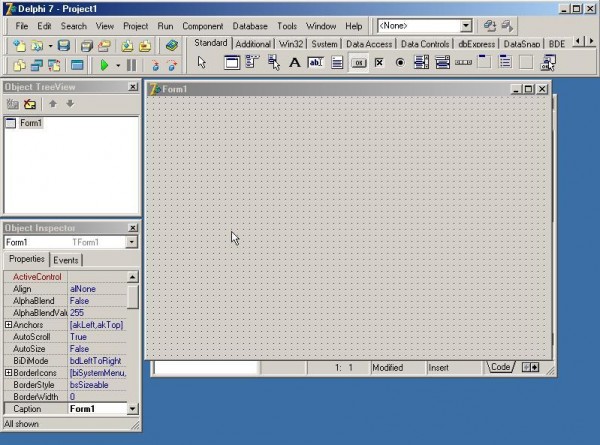Select the GroupBox component
Image resolution: width=600 pixels, height=445 pixels.
[x=484, y=62]
